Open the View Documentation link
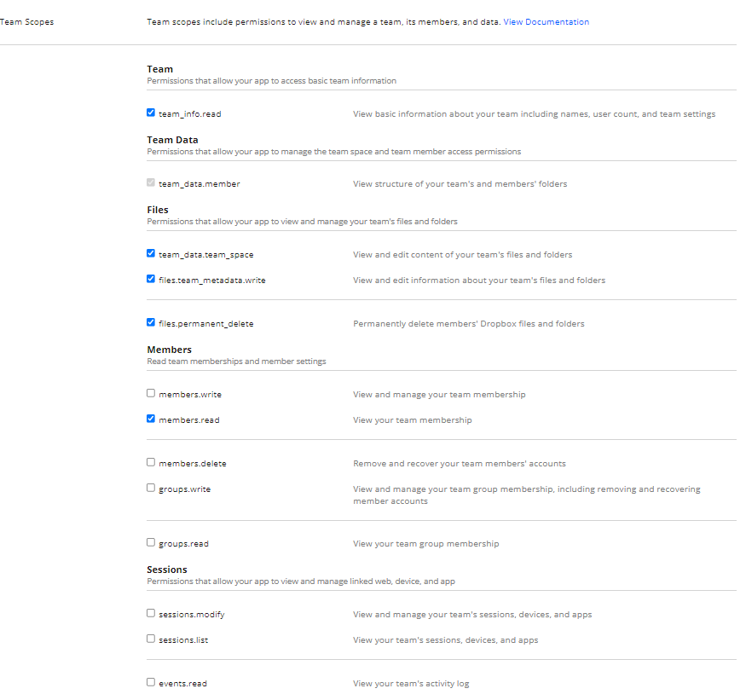 (x=546, y=22)
